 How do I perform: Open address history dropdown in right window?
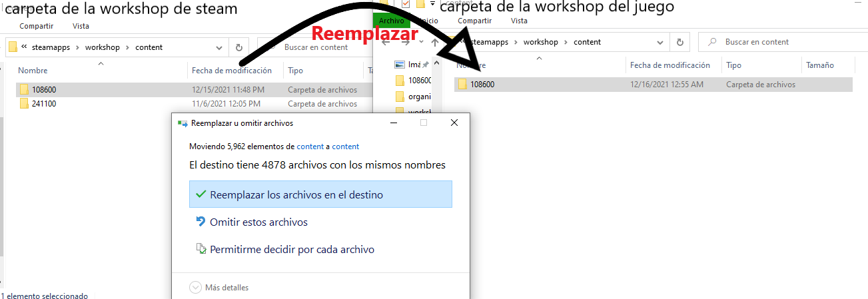[x=660, y=42]
